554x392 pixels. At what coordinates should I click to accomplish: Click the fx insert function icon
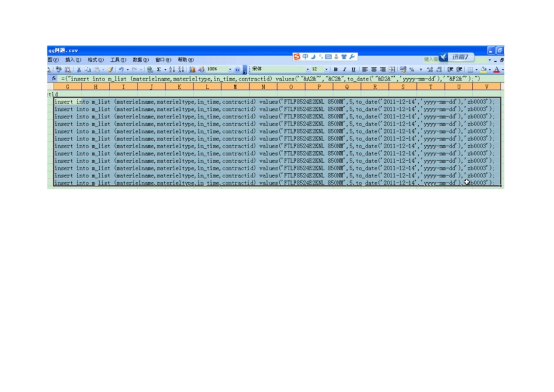(54, 79)
